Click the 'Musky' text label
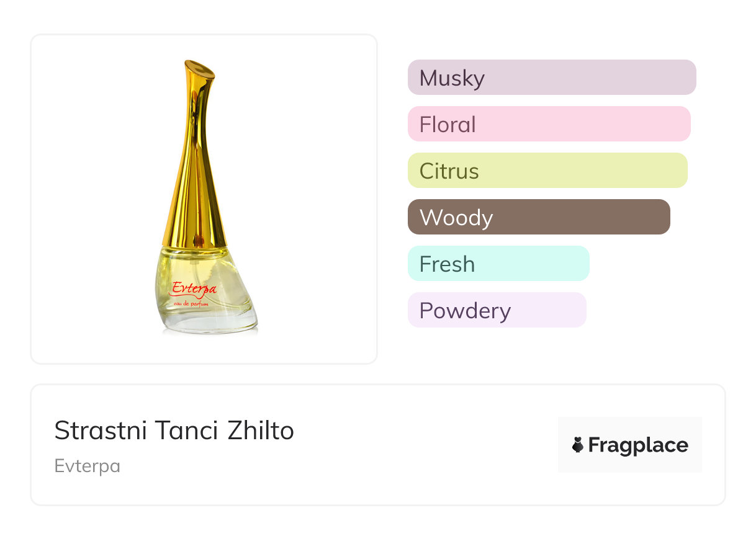Viewport: 756px width, 536px height. point(452,78)
